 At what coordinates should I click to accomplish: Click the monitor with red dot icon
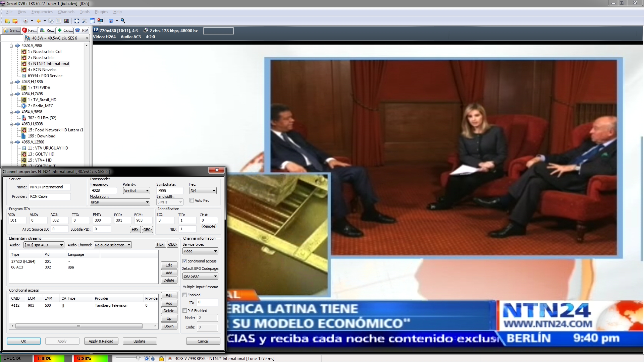tap(100, 21)
